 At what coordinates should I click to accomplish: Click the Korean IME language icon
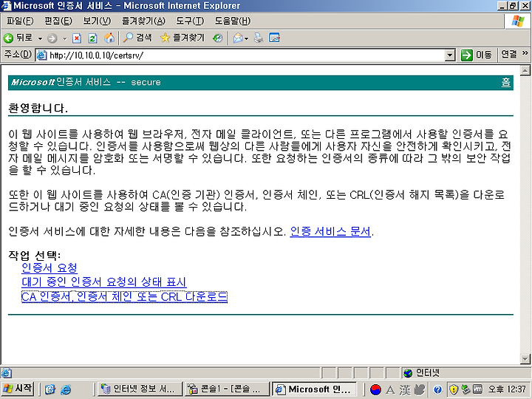coord(375,389)
